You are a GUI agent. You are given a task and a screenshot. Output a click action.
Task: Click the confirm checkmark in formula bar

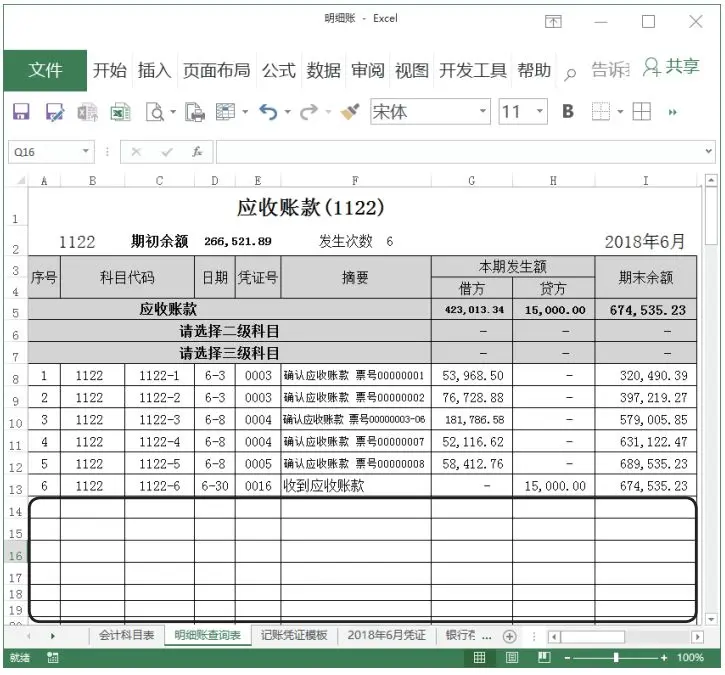(167, 152)
